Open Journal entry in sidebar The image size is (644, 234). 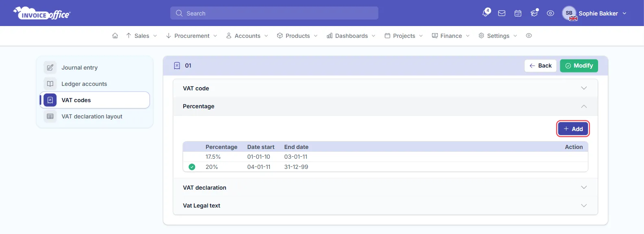[95, 68]
